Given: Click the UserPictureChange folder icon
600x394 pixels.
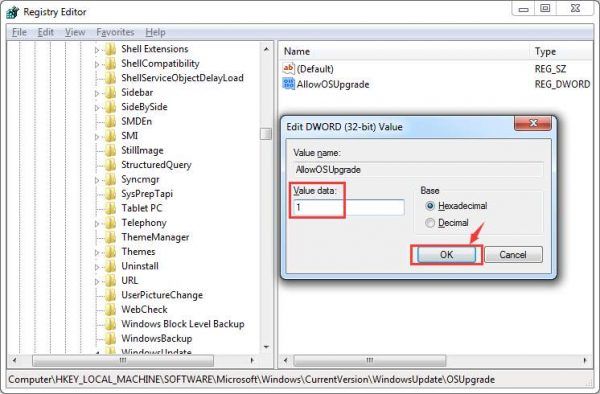Looking at the screenshot, I should [x=110, y=295].
